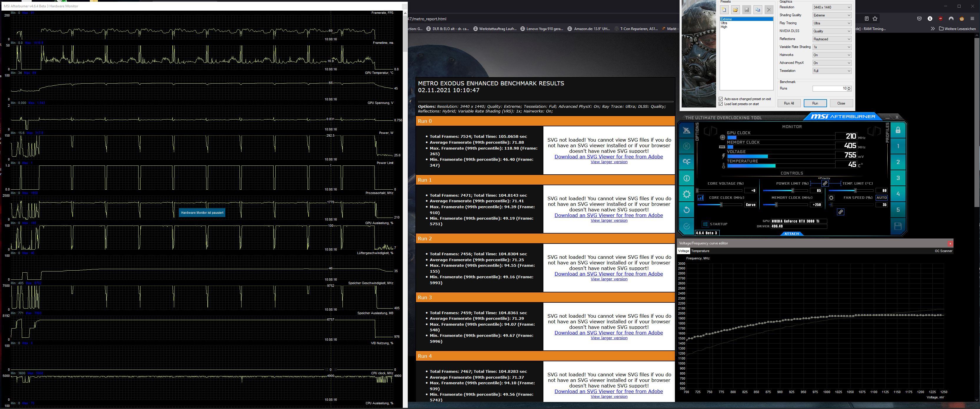This screenshot has width=980, height=409.
Task: Click the fan sync link icon below fan slider
Action: pos(841,212)
